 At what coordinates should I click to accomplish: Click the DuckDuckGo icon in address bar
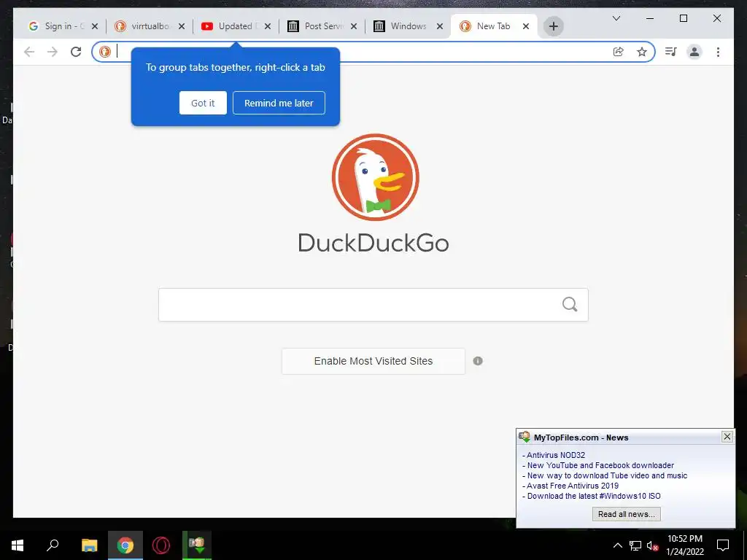point(105,52)
